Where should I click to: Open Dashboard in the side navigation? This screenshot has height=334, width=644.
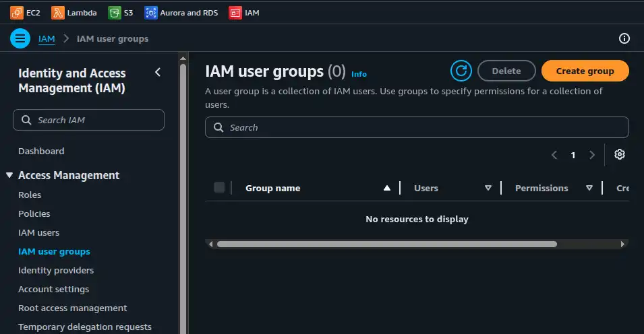tap(41, 151)
